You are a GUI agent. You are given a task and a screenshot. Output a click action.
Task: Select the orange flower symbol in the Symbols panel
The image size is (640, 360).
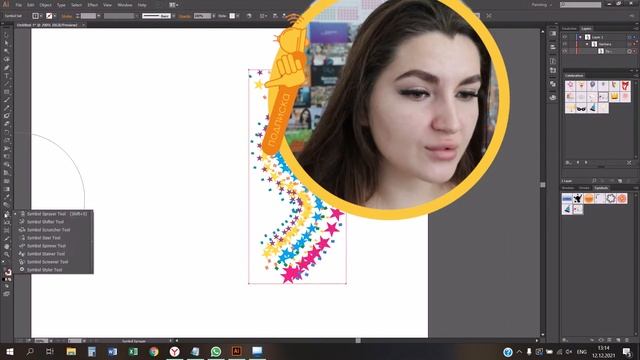coord(622,198)
